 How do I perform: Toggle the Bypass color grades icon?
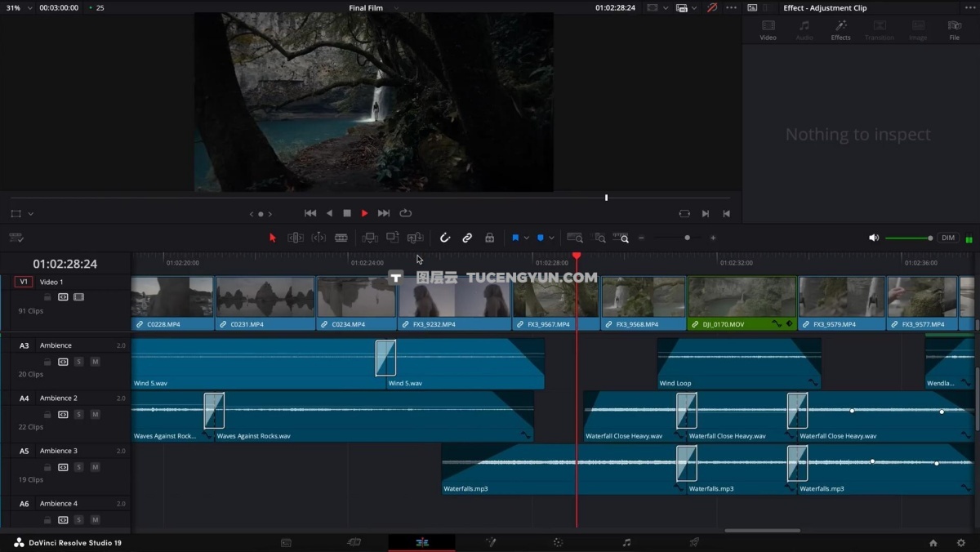(712, 7)
